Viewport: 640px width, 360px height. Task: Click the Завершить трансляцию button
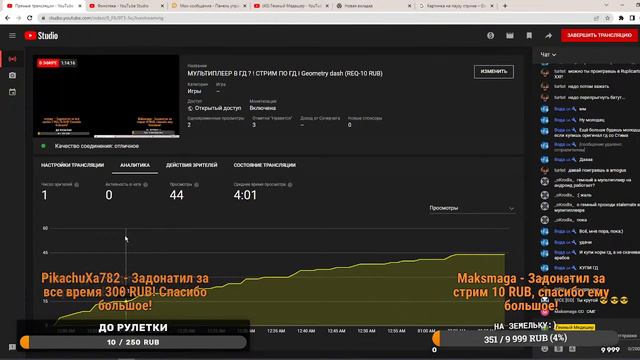[599, 35]
